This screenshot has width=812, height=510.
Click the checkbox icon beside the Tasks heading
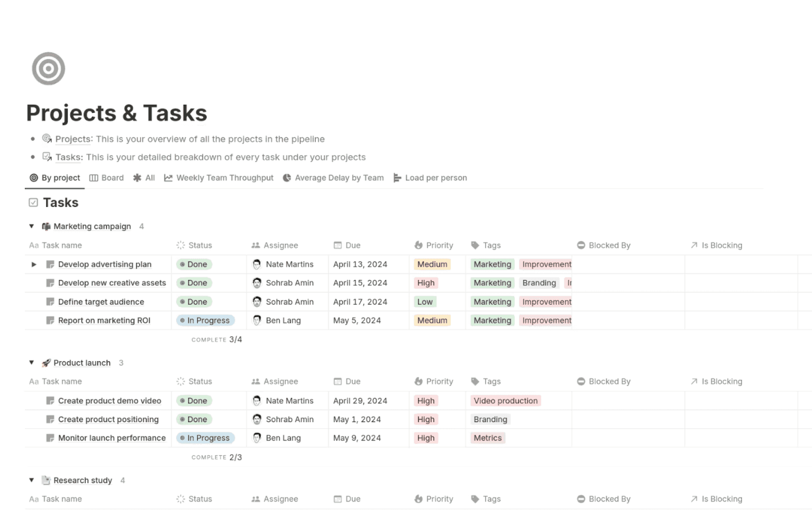pyautogui.click(x=32, y=202)
